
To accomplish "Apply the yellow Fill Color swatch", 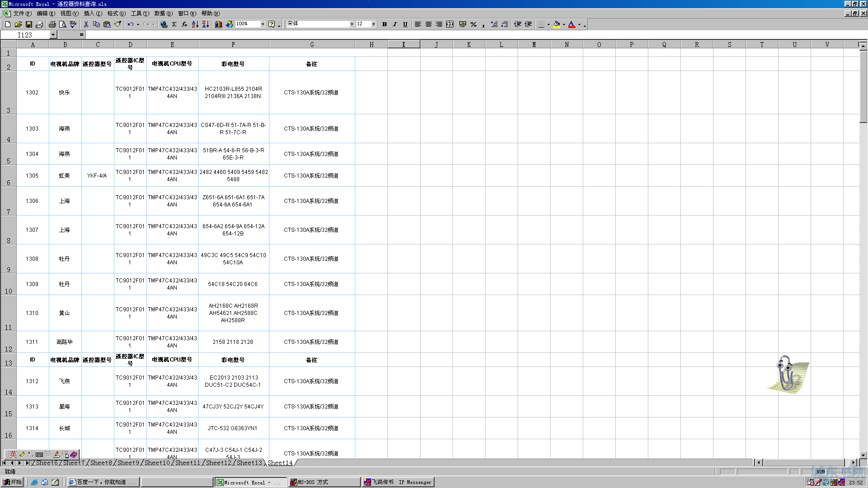I will point(557,24).
